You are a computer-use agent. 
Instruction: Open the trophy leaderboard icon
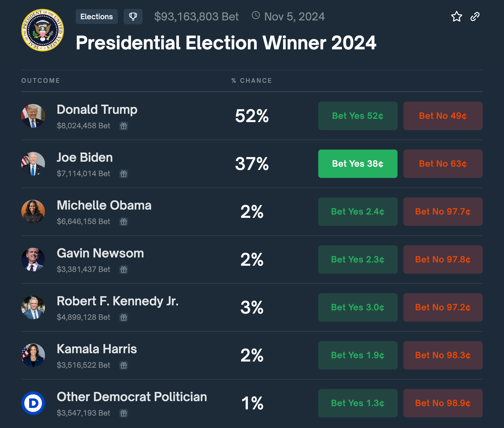point(133,17)
